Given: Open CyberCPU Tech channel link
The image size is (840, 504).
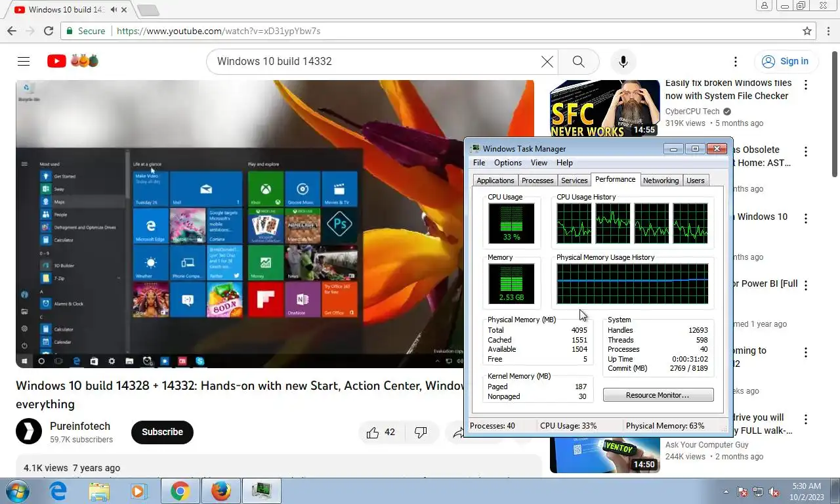Looking at the screenshot, I should [x=692, y=112].
